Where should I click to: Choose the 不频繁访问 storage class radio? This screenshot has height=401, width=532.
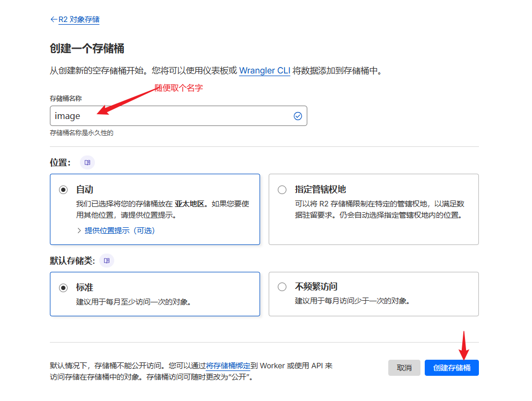(x=282, y=287)
